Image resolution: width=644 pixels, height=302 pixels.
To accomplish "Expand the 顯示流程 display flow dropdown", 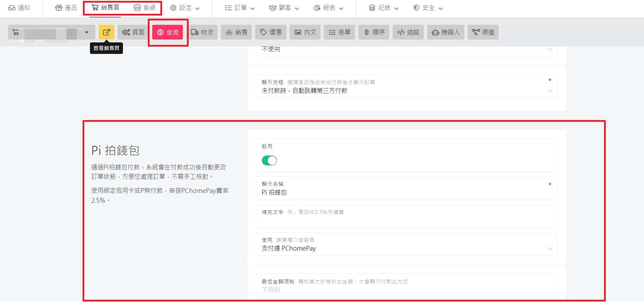I will coord(406,91).
